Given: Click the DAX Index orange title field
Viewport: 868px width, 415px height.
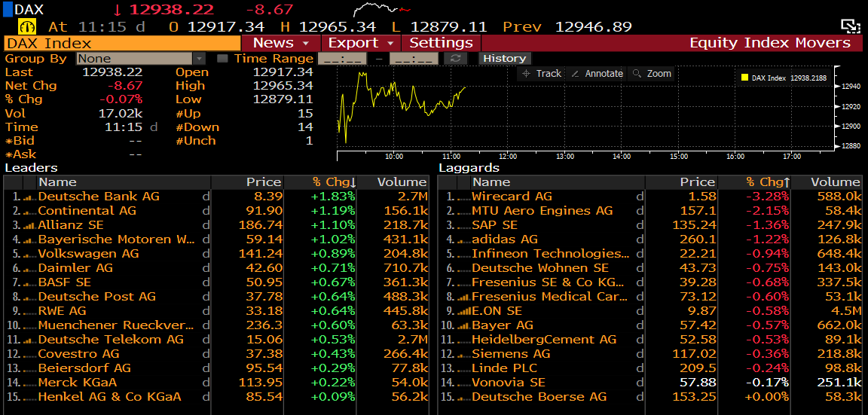Looking at the screenshot, I should (122, 43).
